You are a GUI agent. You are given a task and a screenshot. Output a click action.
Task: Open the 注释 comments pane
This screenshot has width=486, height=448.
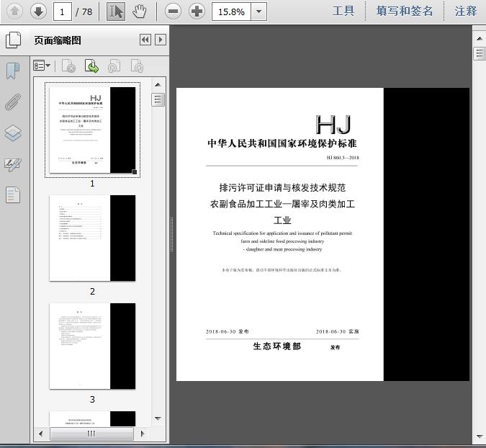pyautogui.click(x=466, y=11)
